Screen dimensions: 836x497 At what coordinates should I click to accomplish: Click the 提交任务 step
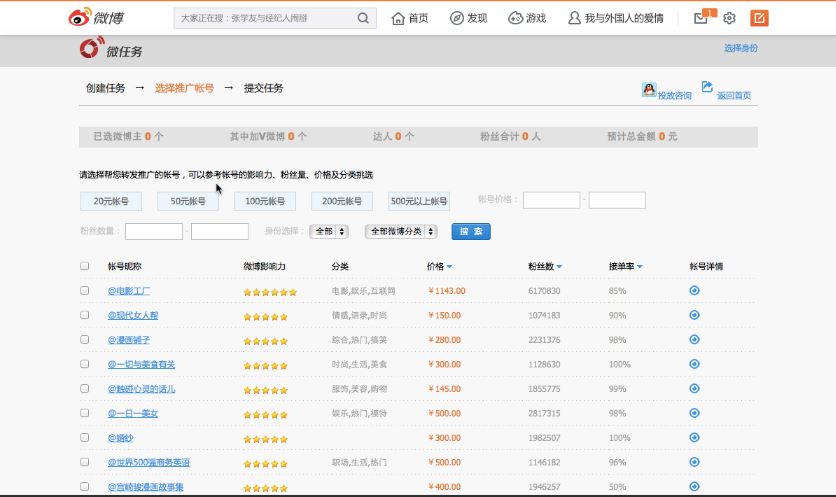point(263,88)
